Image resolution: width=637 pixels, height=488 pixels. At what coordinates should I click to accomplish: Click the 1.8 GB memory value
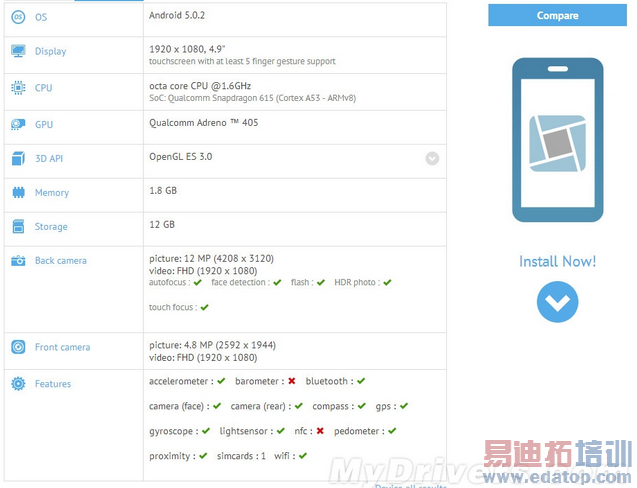point(163,191)
